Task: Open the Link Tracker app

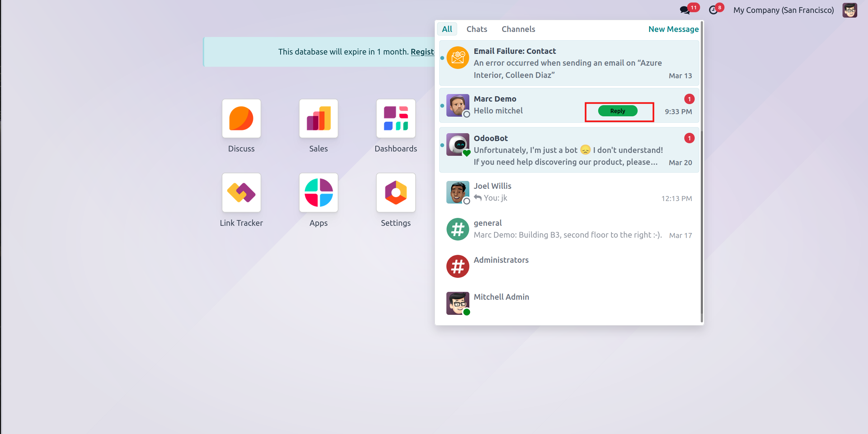Action: coord(241,193)
